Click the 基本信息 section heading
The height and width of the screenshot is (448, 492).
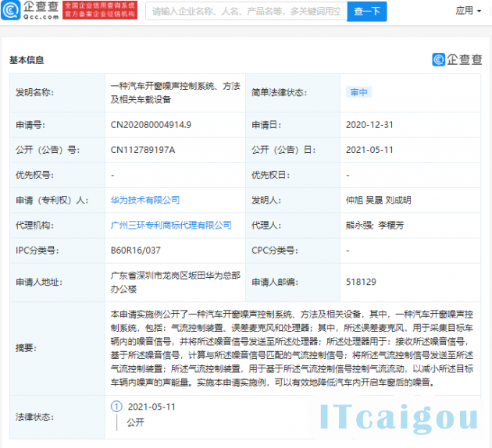tap(27, 60)
